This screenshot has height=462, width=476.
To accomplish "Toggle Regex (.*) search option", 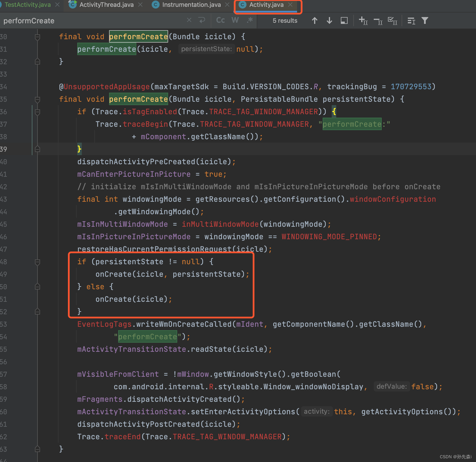I will 250,20.
